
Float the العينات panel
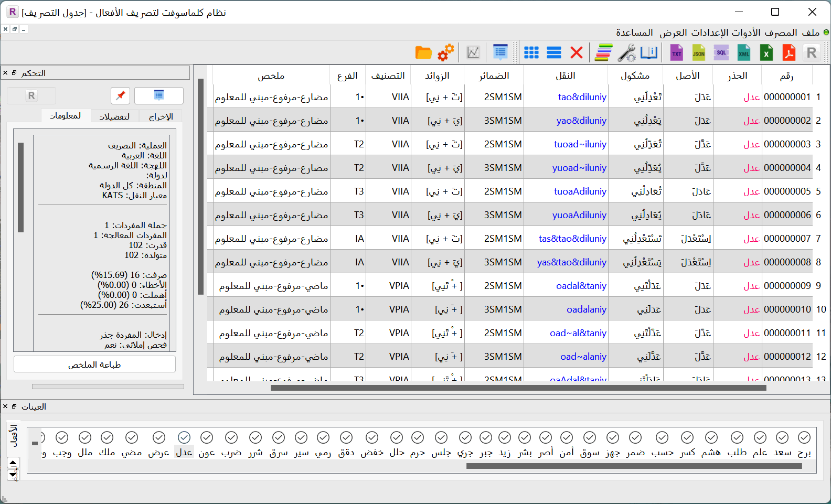(x=14, y=406)
